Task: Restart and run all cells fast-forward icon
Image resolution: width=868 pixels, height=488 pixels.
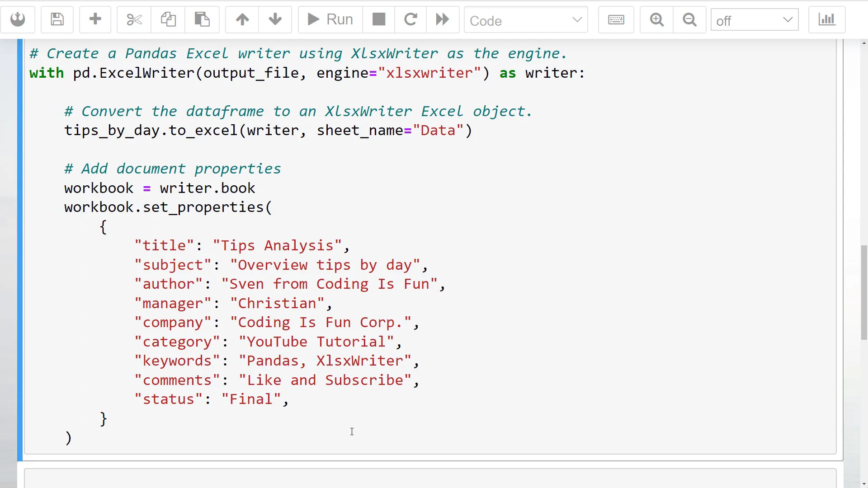Action: pyautogui.click(x=443, y=19)
